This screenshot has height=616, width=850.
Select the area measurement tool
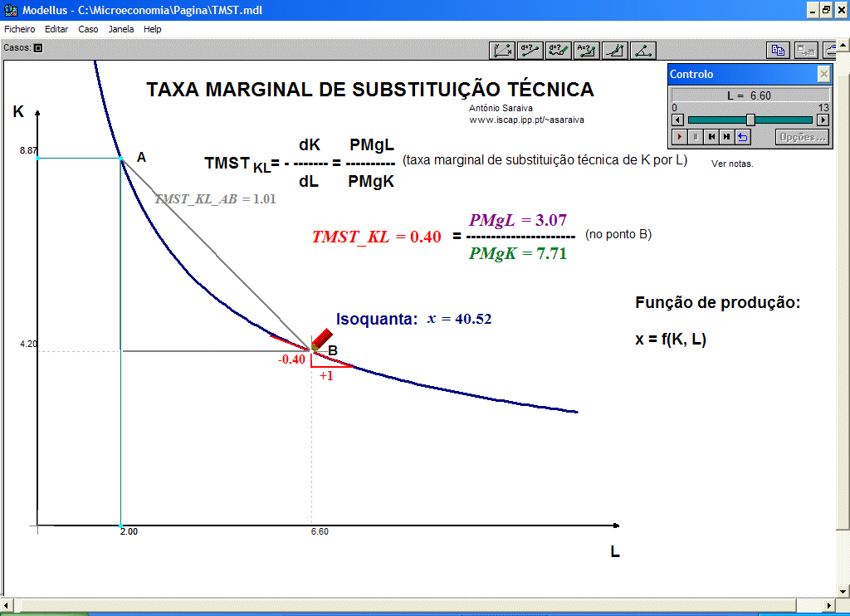point(587,50)
